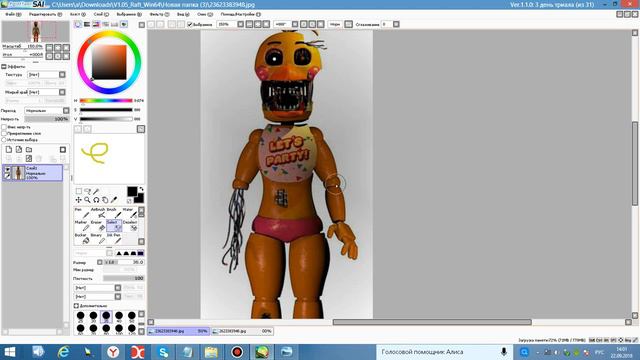
Task: Select the Binary pen tool
Action: 98,239
